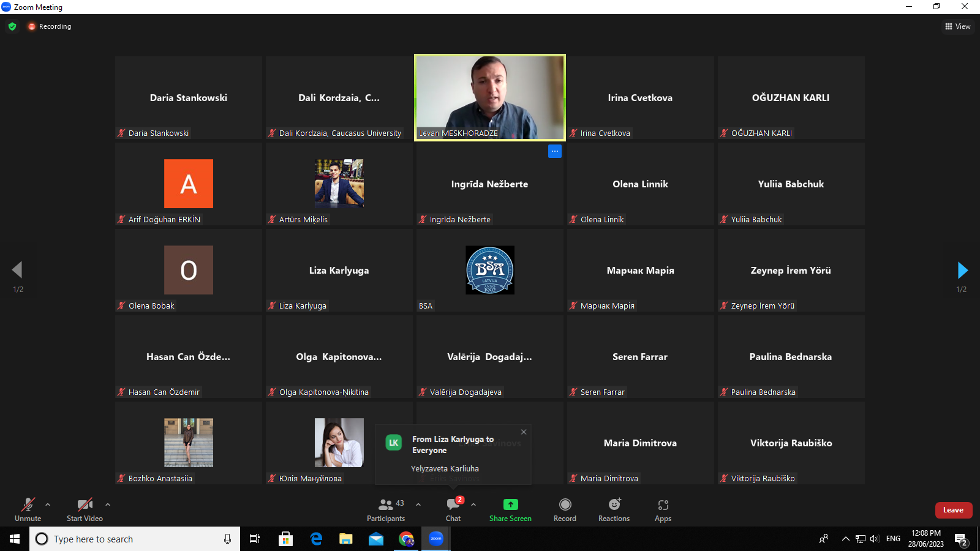The height and width of the screenshot is (551, 980).
Task: Click the search box microphone icon
Action: (x=227, y=539)
